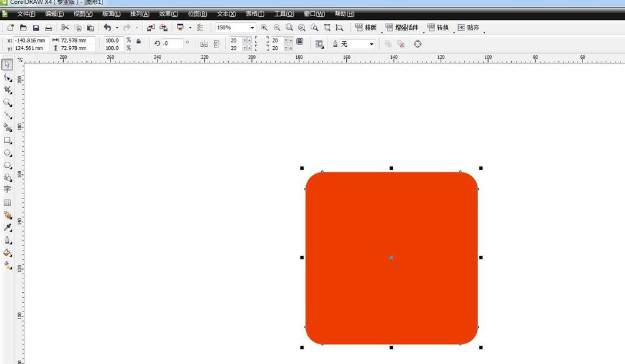The height and width of the screenshot is (364, 625).
Task: Click the Cut scissors icon
Action: tap(65, 28)
